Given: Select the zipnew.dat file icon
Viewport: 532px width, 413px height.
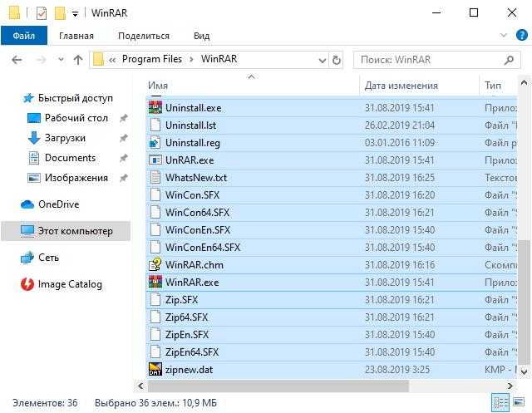Looking at the screenshot, I should click(155, 370).
